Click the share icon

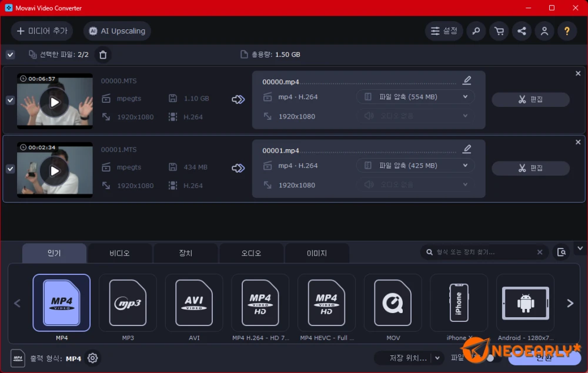tap(522, 31)
